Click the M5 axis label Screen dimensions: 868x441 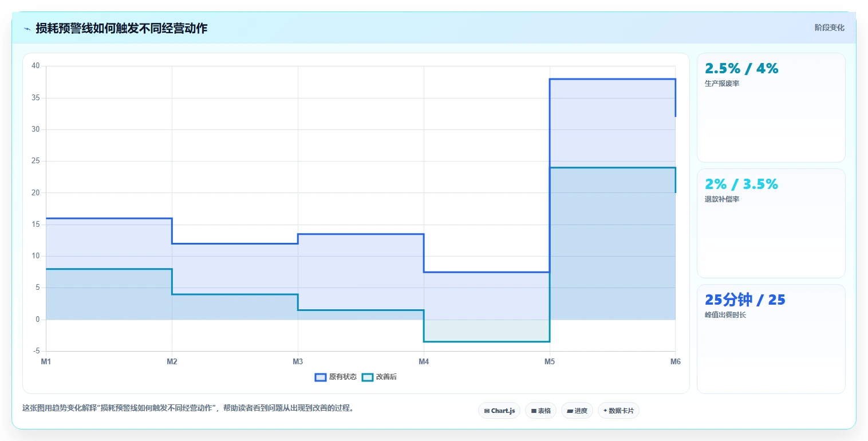click(x=550, y=361)
